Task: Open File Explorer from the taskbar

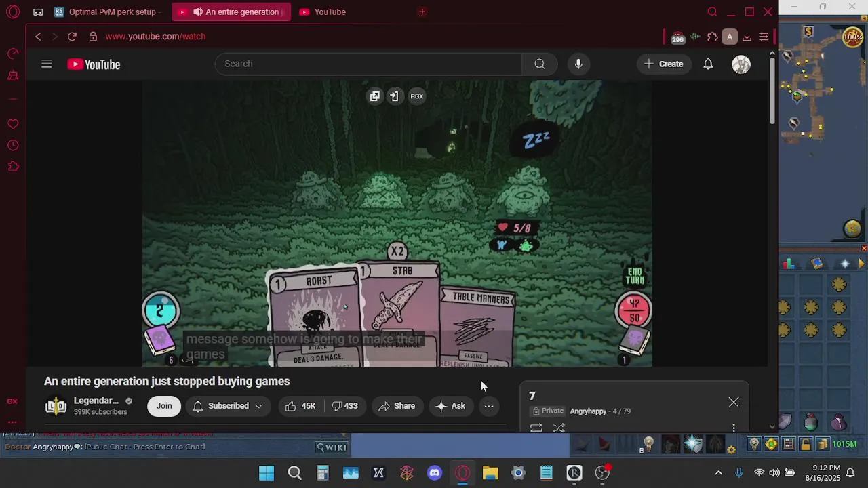Action: coord(490,473)
